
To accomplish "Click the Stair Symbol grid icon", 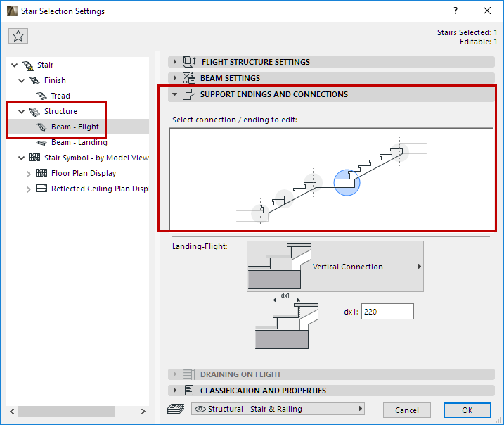I will [x=34, y=158].
